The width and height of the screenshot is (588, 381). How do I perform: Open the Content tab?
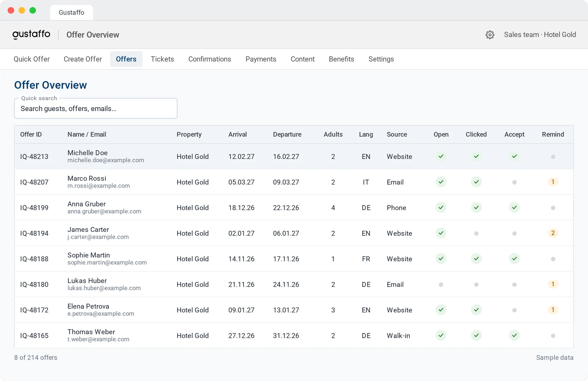[x=303, y=59]
